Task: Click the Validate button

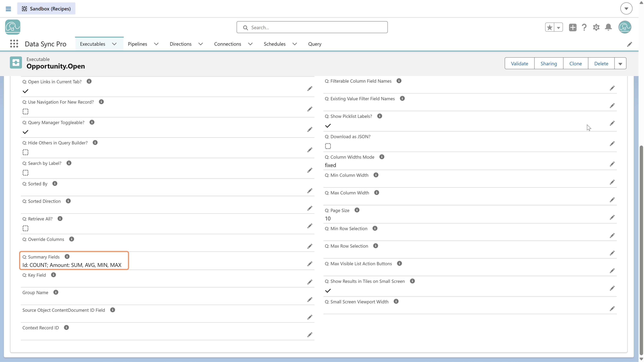Action: pos(519,64)
